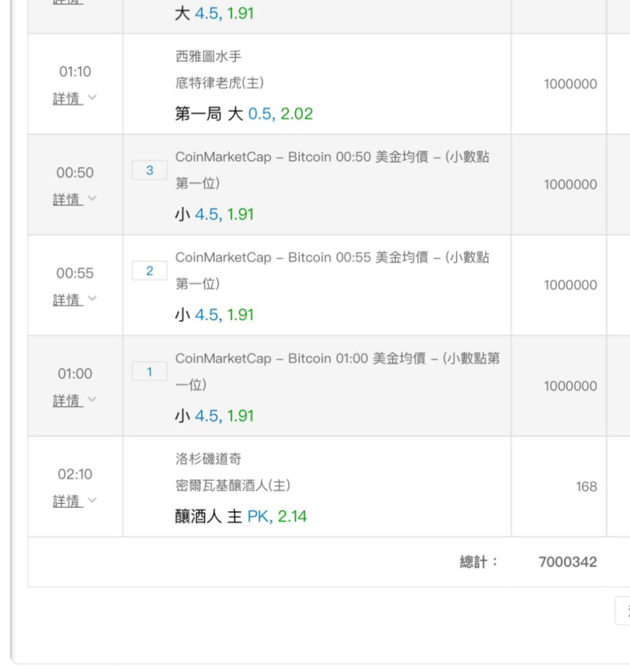Select the 釀酒人 主 PK, 2.14 odds text
This screenshot has height=672, width=630.
tap(240, 516)
